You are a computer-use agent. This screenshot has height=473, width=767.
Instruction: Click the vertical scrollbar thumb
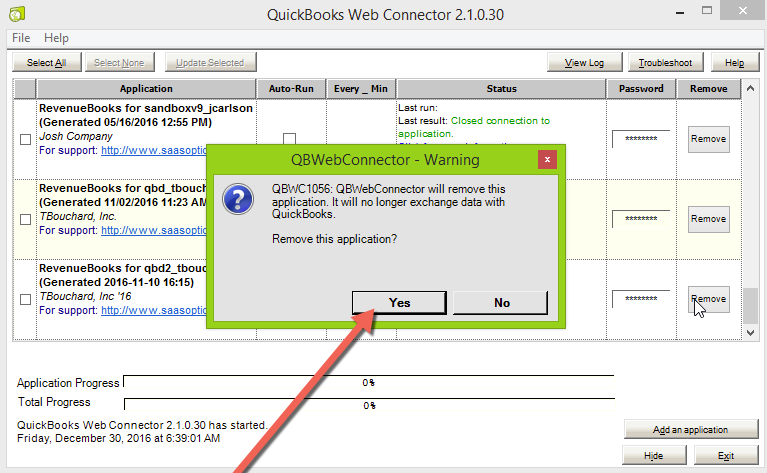pos(750,306)
